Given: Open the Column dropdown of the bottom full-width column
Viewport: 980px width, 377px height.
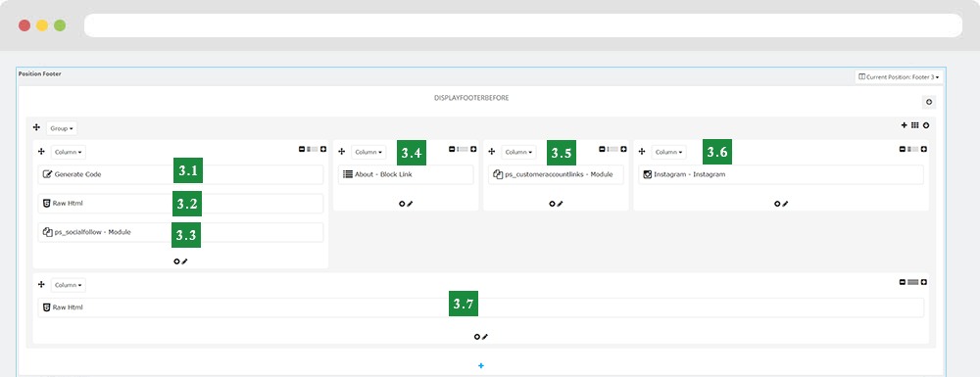Looking at the screenshot, I should (x=69, y=285).
